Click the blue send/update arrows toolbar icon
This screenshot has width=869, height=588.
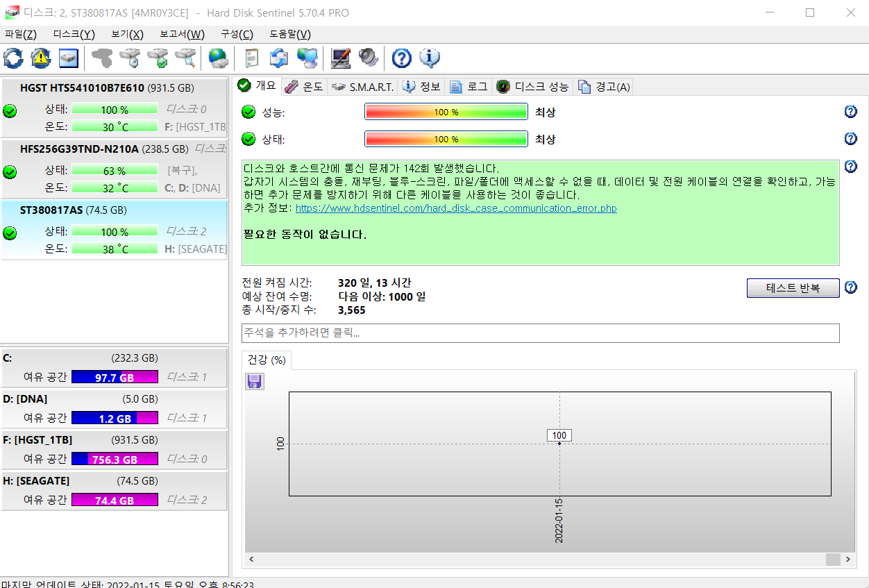point(279,58)
